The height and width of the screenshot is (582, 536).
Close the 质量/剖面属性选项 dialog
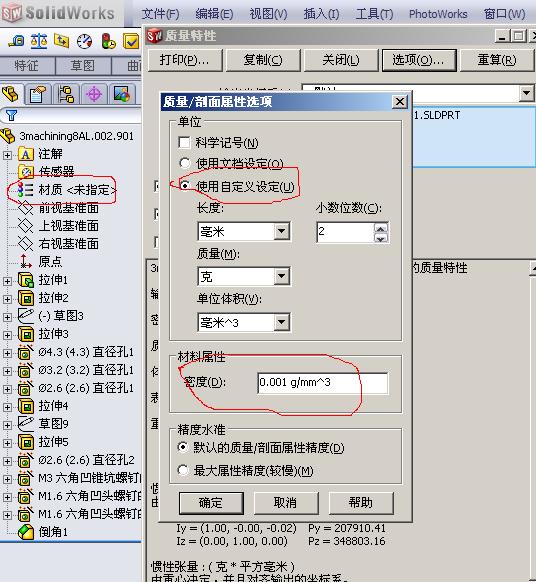[x=399, y=101]
